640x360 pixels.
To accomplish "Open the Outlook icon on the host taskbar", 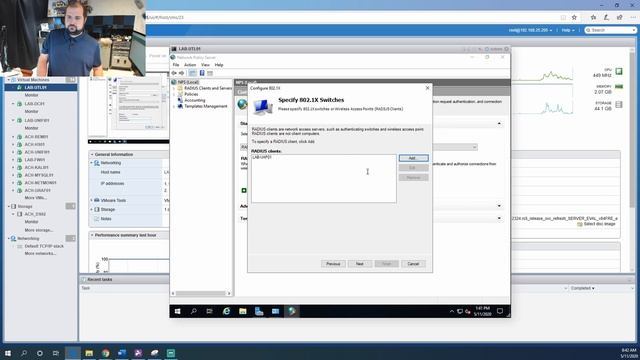I will tap(122, 353).
